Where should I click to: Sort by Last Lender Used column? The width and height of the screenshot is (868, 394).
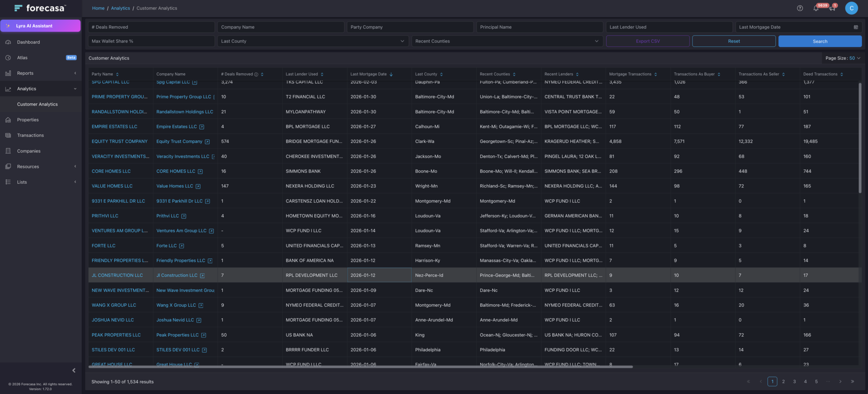point(322,74)
